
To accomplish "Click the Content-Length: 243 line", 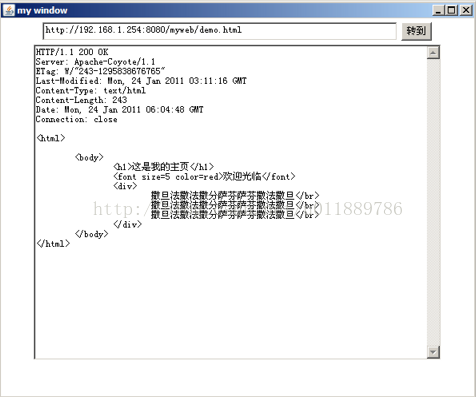I will [81, 100].
